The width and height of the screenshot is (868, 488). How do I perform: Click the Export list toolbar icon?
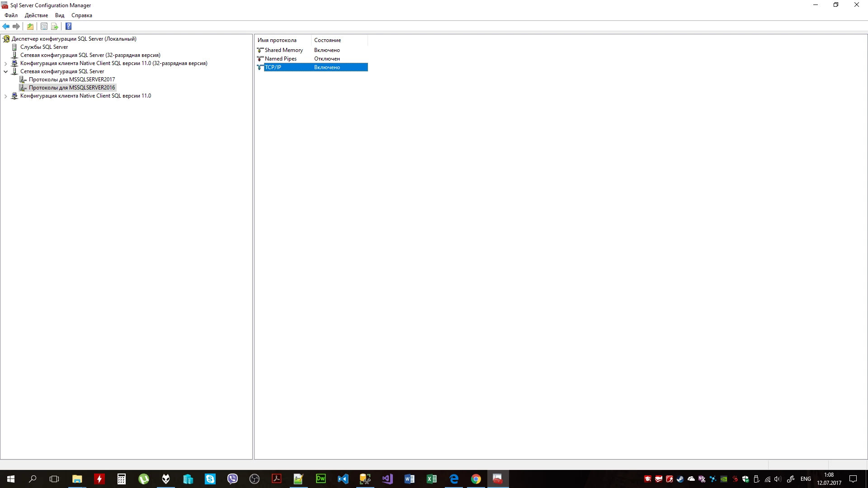[55, 26]
